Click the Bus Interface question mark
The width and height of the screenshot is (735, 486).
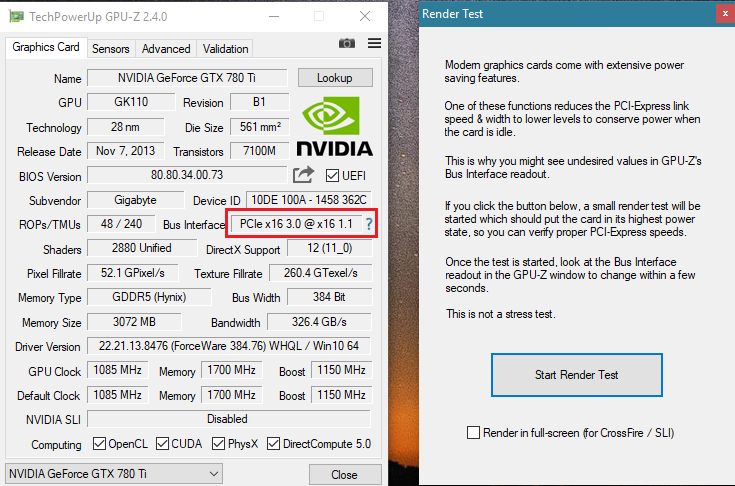coord(369,224)
